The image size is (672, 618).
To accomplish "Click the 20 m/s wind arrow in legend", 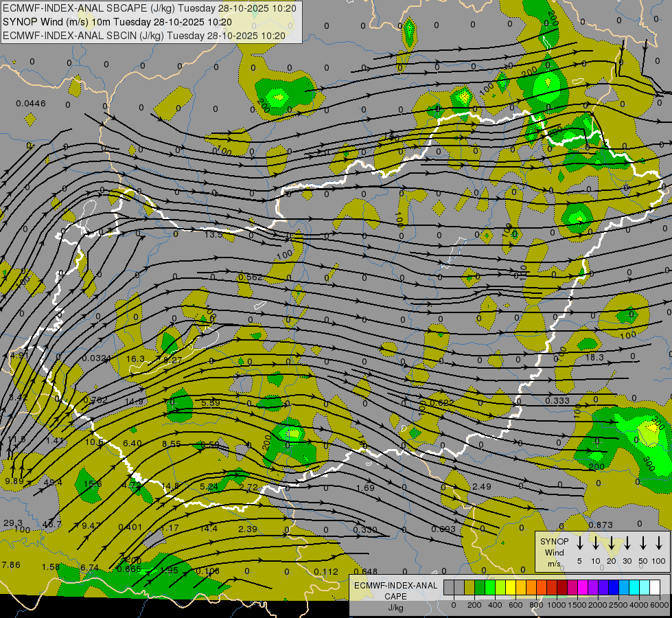I will tap(611, 544).
